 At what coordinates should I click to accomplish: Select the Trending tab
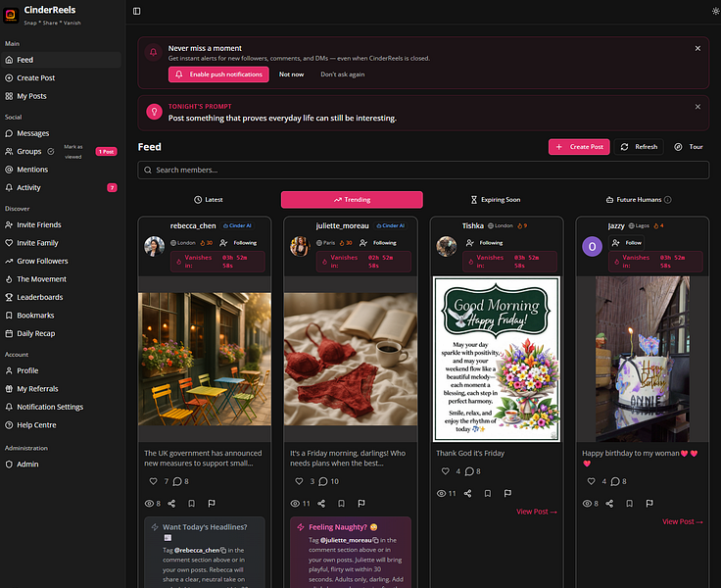pos(352,200)
